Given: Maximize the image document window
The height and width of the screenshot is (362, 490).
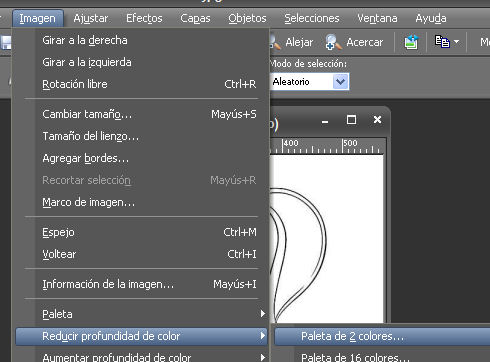Looking at the screenshot, I should click(x=351, y=120).
